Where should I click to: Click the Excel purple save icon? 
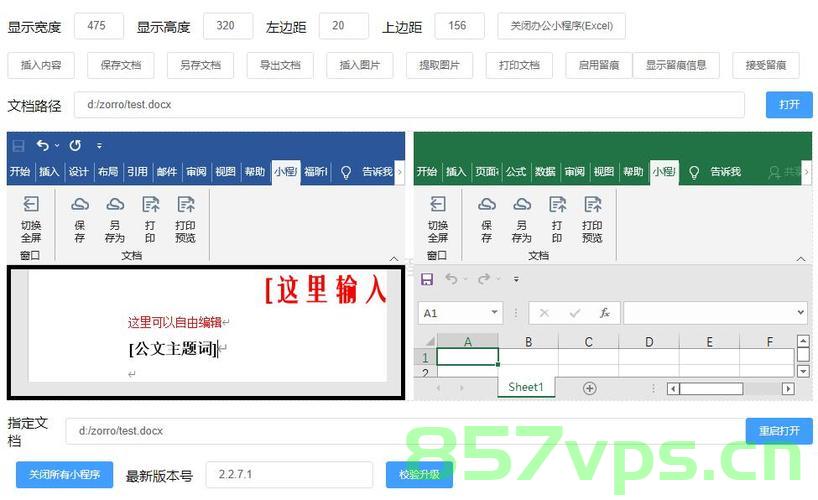[x=427, y=279]
